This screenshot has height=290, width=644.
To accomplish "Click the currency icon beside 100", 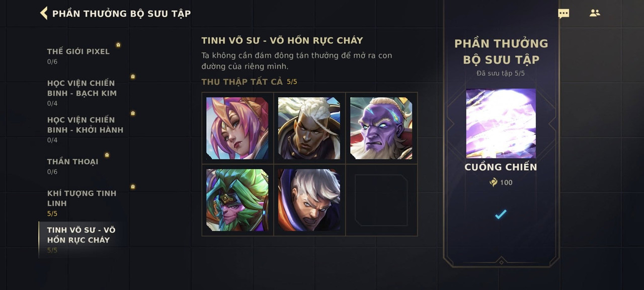I will point(494,182).
